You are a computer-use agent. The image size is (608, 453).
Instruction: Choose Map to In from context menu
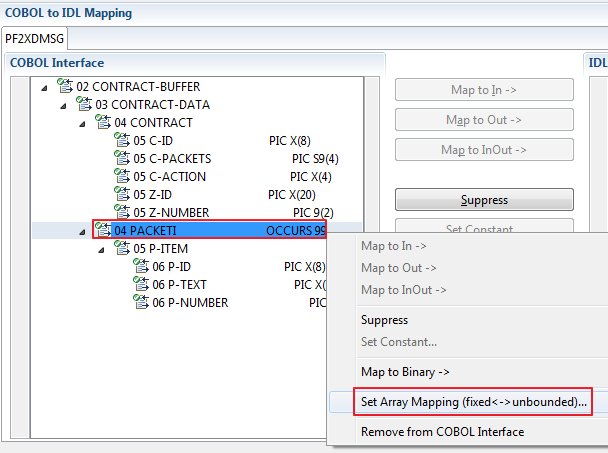[x=394, y=246]
